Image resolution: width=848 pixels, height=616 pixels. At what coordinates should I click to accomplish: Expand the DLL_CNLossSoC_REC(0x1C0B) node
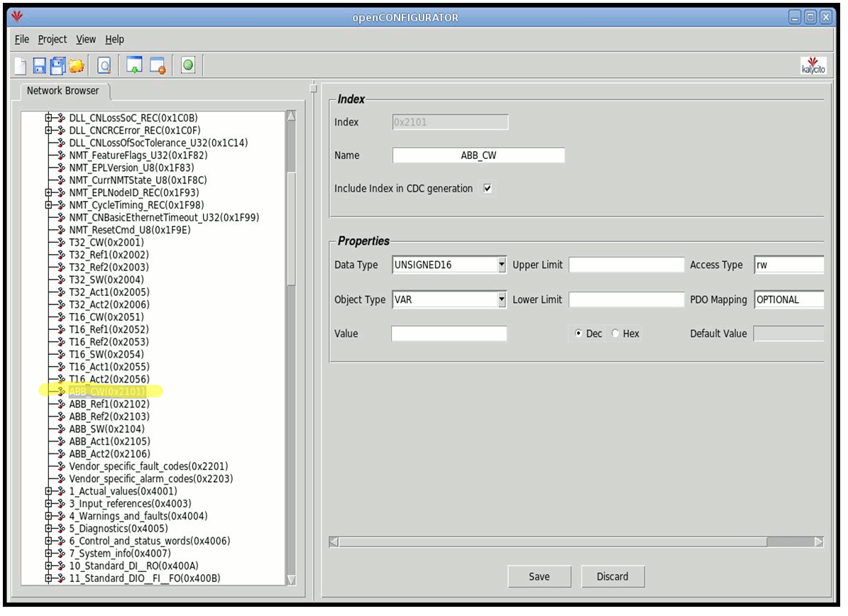(x=49, y=117)
